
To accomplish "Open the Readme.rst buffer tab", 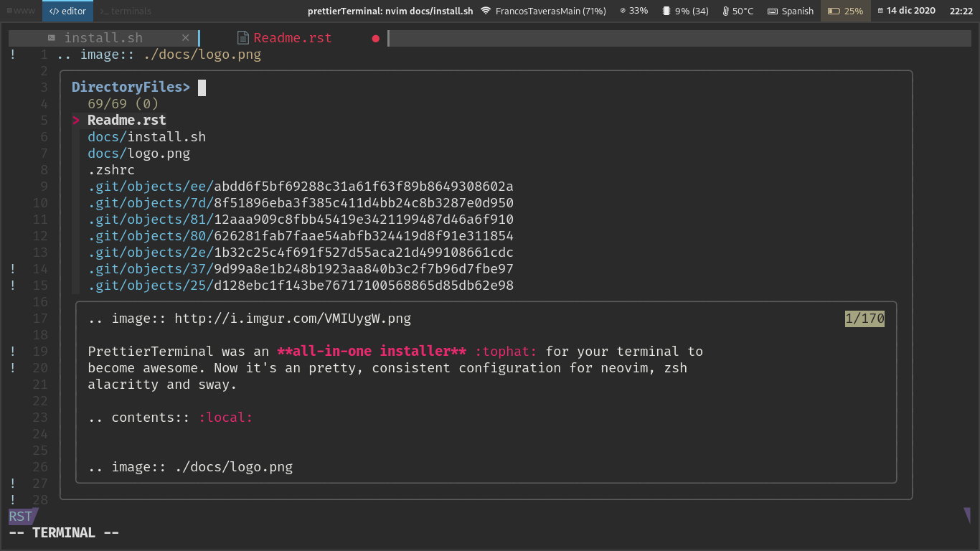I will pyautogui.click(x=293, y=38).
